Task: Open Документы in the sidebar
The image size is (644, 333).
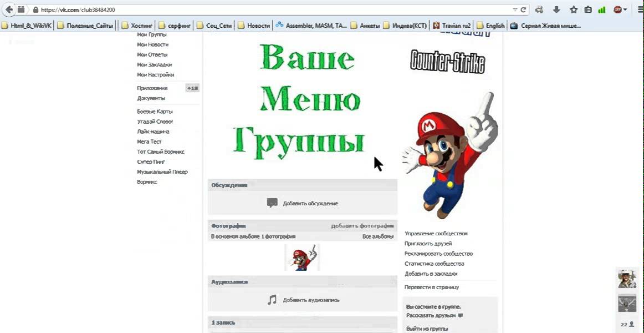Action: coord(151,98)
